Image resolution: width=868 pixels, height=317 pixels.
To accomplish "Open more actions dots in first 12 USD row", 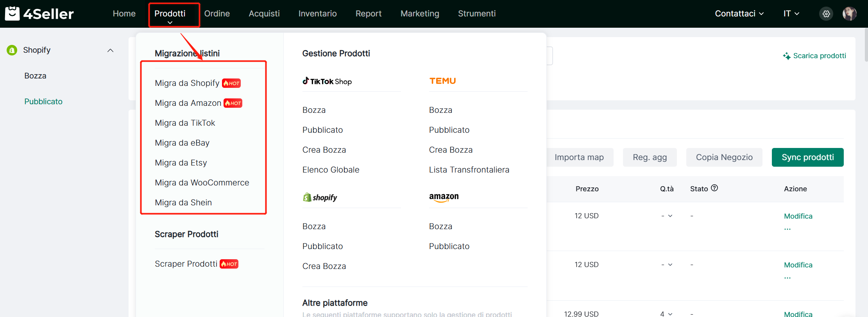I will point(787,229).
